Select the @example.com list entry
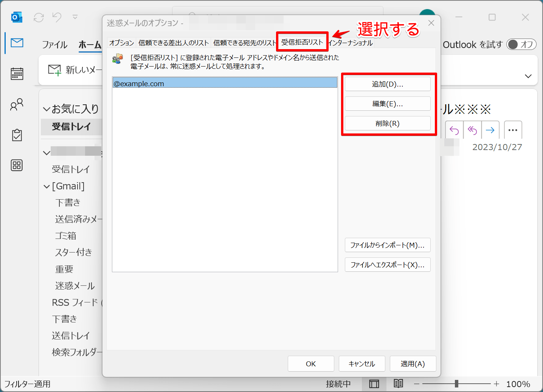Image resolution: width=543 pixels, height=392 pixels. (225, 84)
